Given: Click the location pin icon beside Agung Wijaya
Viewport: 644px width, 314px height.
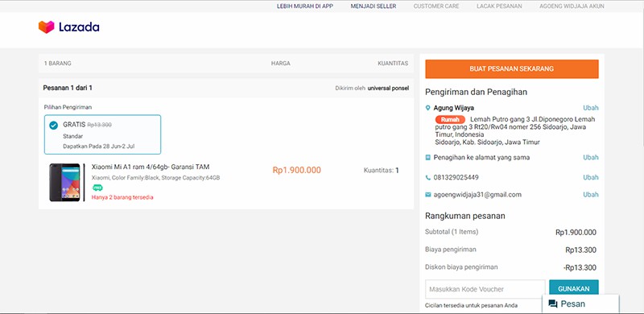Looking at the screenshot, I should [428, 108].
